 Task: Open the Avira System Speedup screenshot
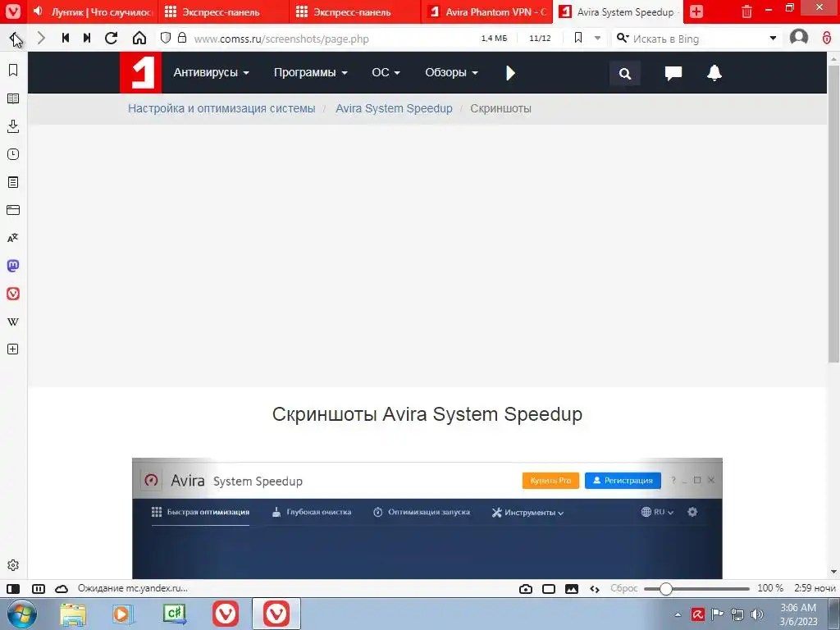pyautogui.click(x=427, y=518)
